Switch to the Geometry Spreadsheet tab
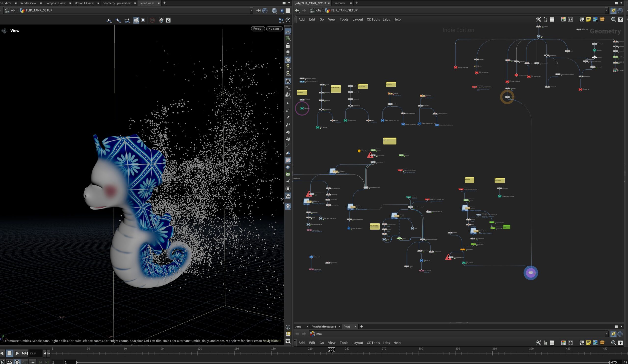The width and height of the screenshot is (628, 364). 117,3
